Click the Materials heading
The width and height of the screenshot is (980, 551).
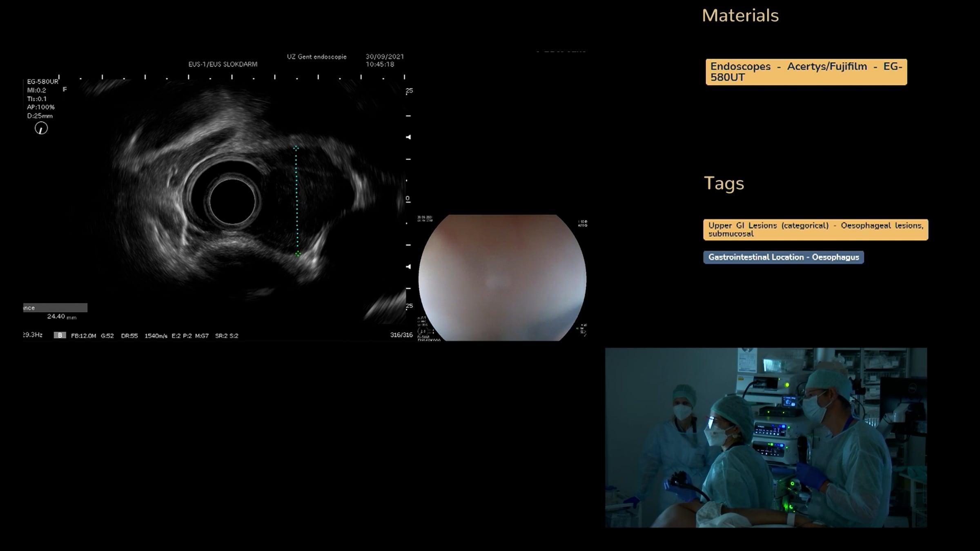740,16
